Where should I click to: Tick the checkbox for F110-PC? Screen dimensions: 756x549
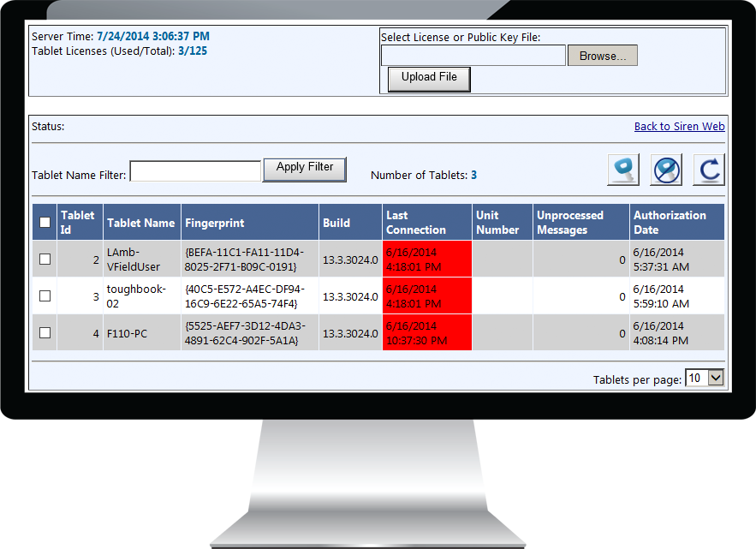pyautogui.click(x=45, y=333)
